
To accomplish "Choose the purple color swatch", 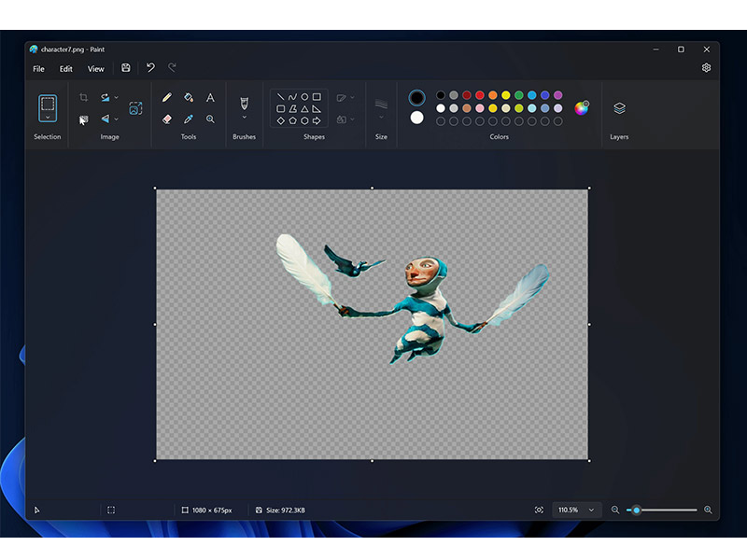I will tap(557, 95).
